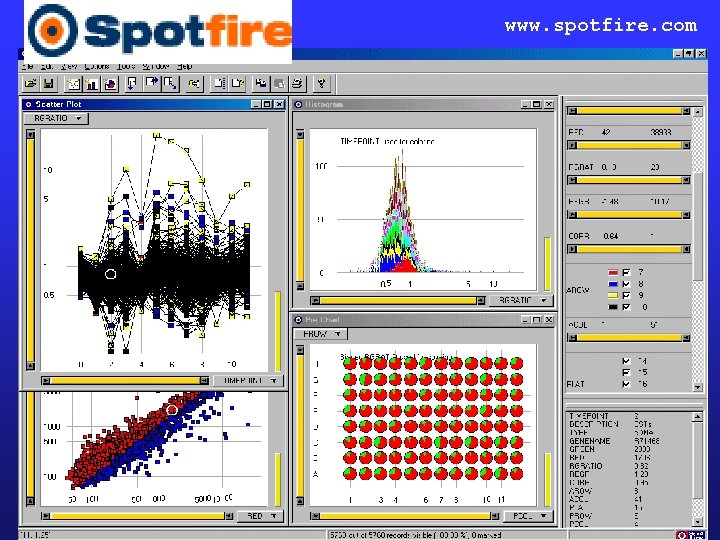The image size is (720, 540).
Task: Open the TIMEPOINT axis dropdown under the scatter plot
Action: click(248, 381)
